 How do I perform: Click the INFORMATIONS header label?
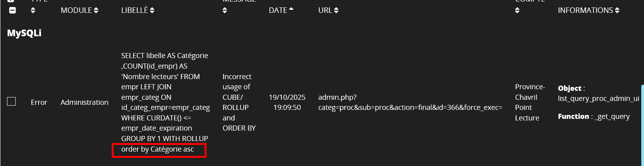585,11
